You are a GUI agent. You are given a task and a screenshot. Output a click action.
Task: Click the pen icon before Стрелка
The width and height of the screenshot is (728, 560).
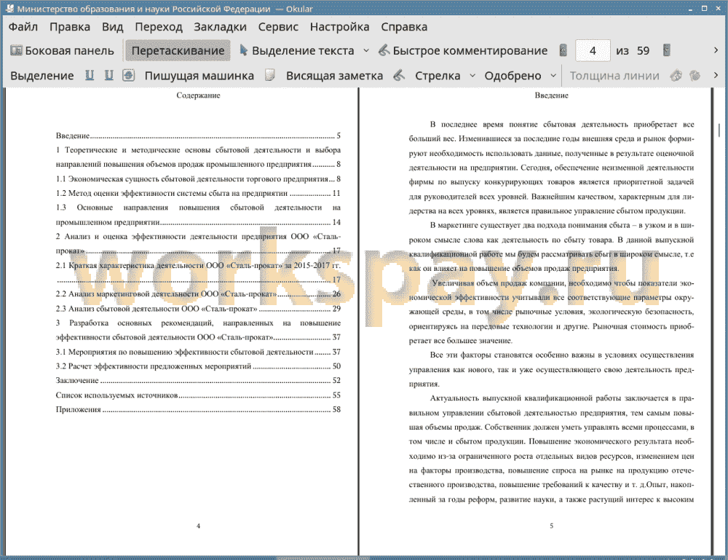tap(399, 75)
